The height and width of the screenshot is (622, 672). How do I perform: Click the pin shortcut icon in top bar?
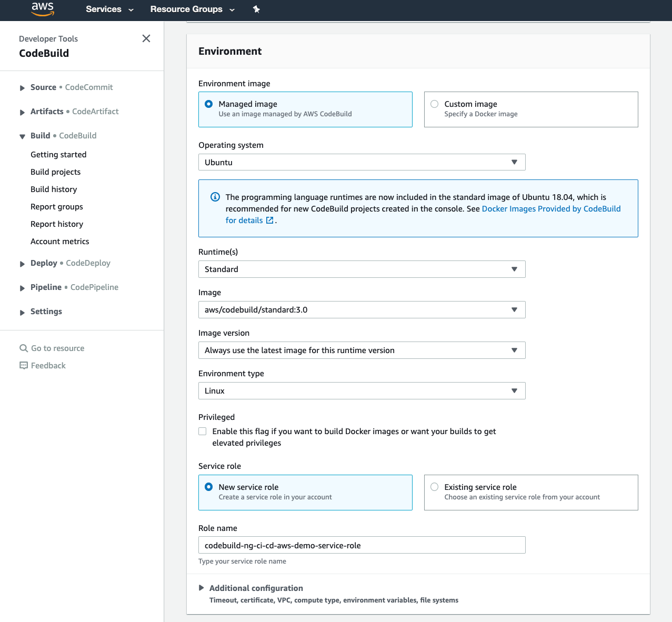click(256, 9)
